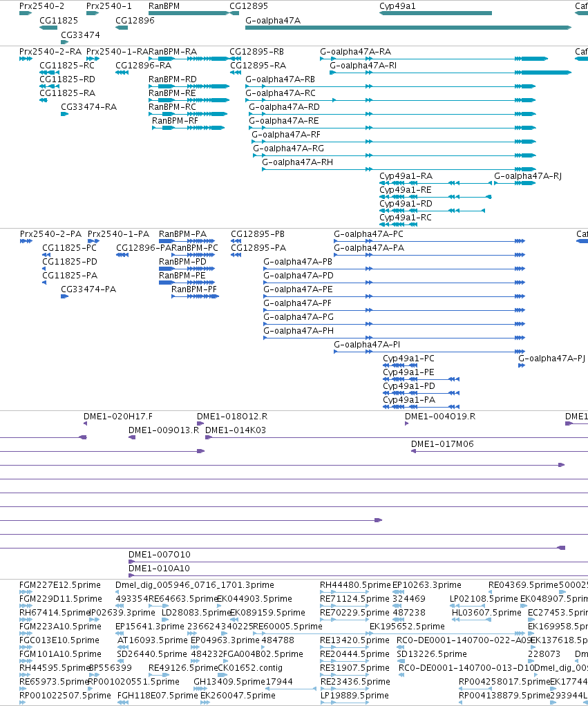Click the G-oalpha47A gene label
The width and height of the screenshot is (588, 706).
click(x=273, y=21)
